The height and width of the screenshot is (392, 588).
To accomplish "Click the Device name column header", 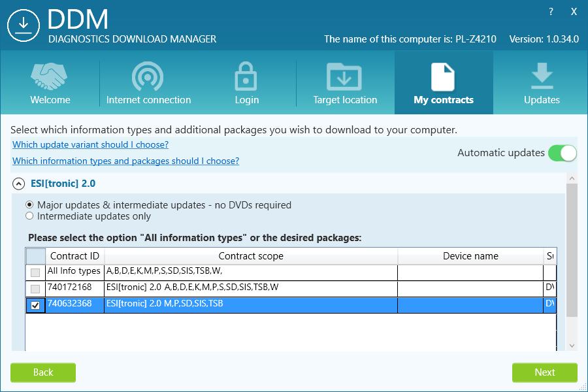I will 470,256.
